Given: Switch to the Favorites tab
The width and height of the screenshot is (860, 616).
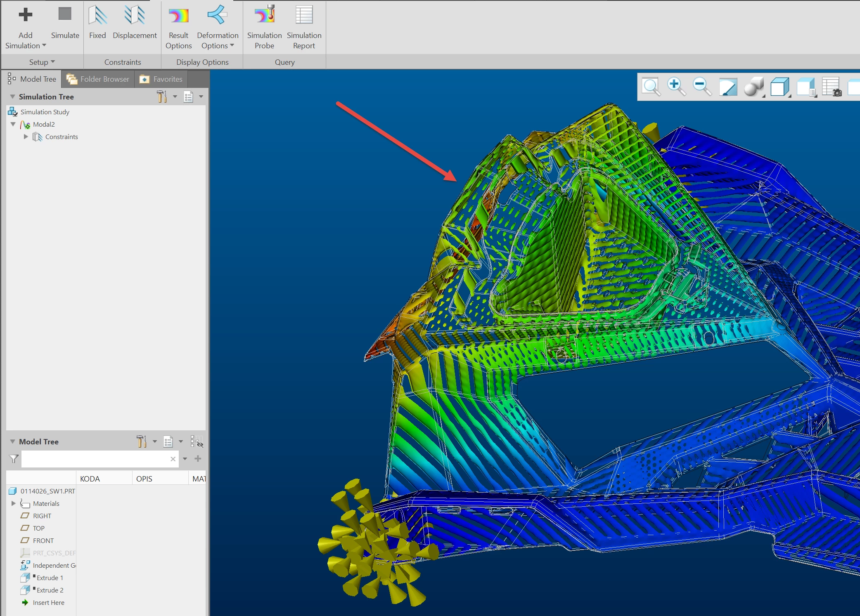Looking at the screenshot, I should point(161,79).
